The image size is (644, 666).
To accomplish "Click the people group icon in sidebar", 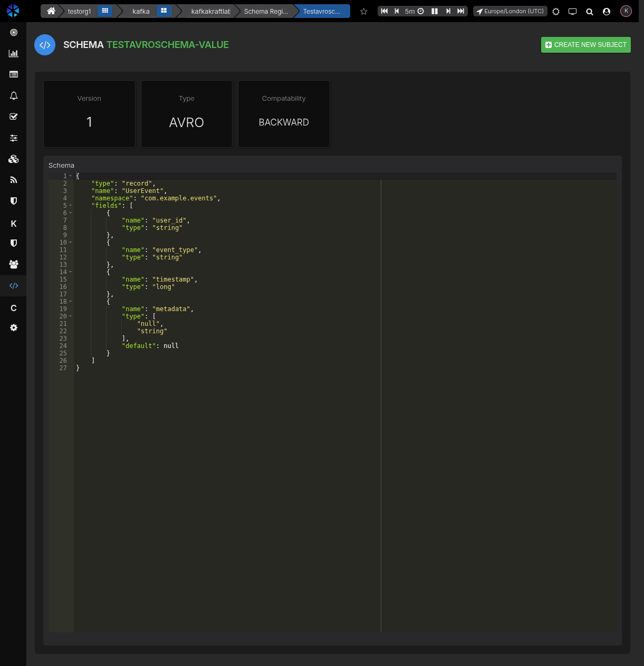I will click(x=14, y=264).
